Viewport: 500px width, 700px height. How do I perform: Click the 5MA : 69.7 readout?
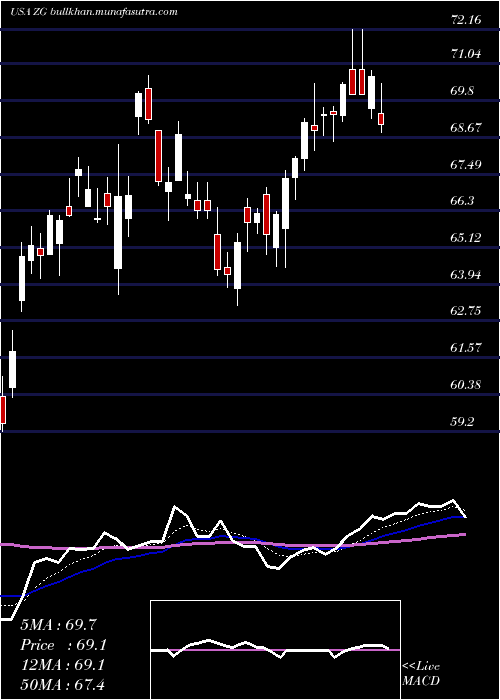tap(58, 625)
